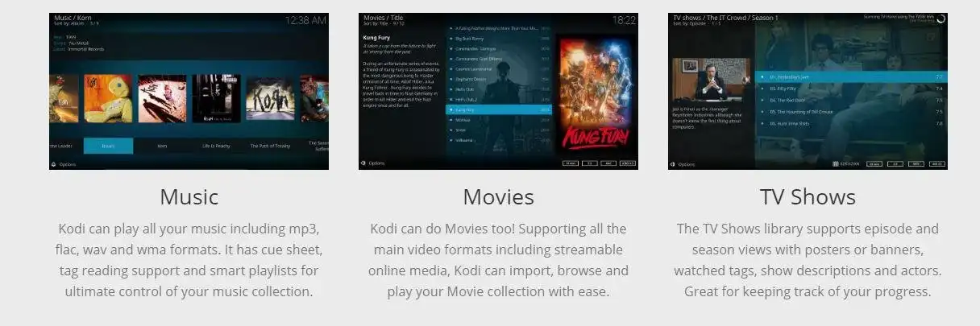
Task: Select episode Yesterday's Jam row
Action: click(x=851, y=76)
